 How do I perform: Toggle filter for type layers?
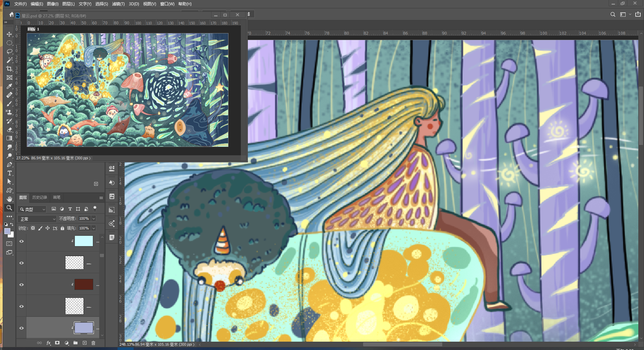click(70, 209)
